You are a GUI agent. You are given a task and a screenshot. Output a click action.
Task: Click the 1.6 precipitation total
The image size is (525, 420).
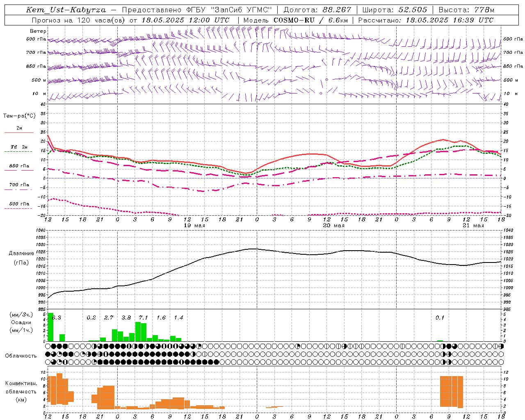pyautogui.click(x=161, y=317)
